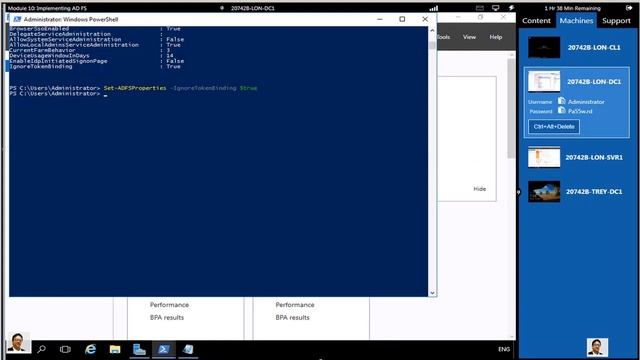Screen dimensions: 640x360
Task: Click the 'Module 10: Implementing AD FS' title
Action: tap(47, 8)
